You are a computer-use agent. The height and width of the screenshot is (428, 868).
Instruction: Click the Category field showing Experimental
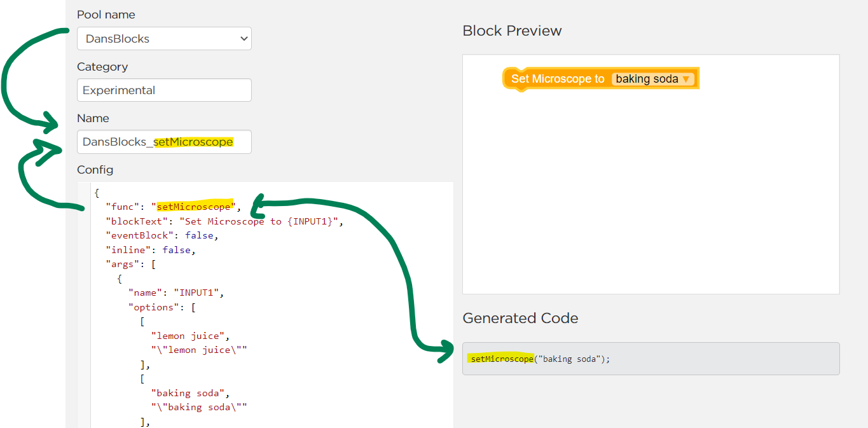coord(163,90)
